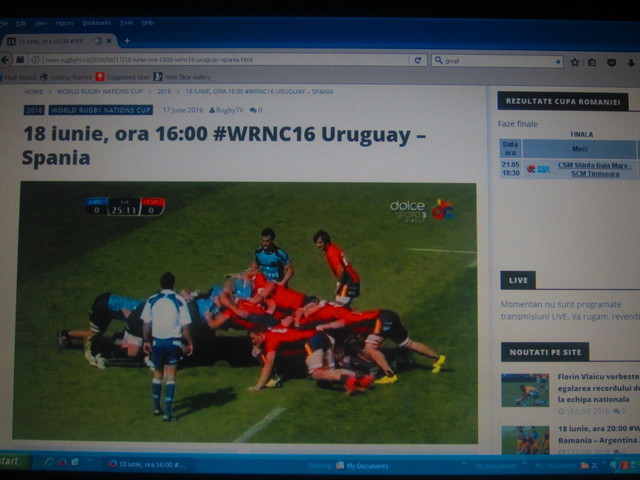Screen dimensions: 640x480
Task: Click the rugby match video image
Action: [x=246, y=312]
